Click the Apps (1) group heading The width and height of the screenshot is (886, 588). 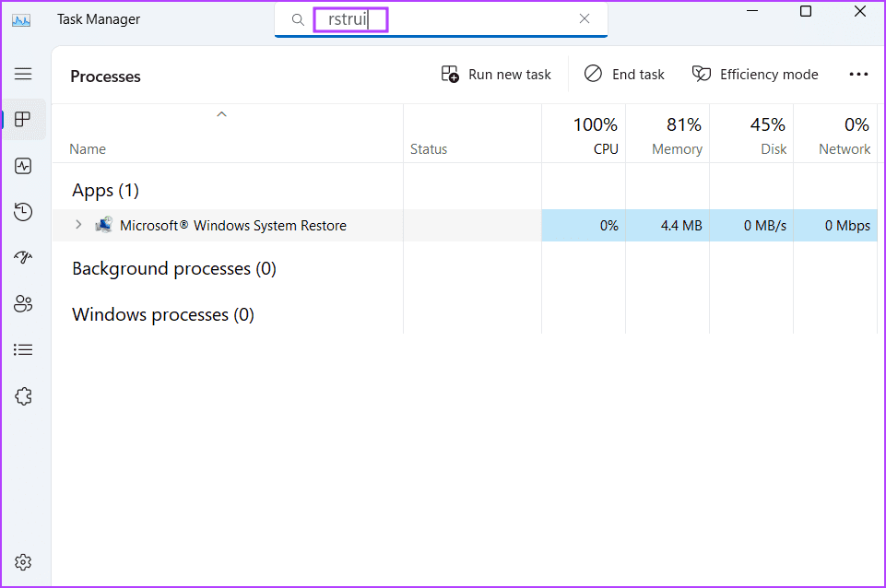[x=106, y=191]
